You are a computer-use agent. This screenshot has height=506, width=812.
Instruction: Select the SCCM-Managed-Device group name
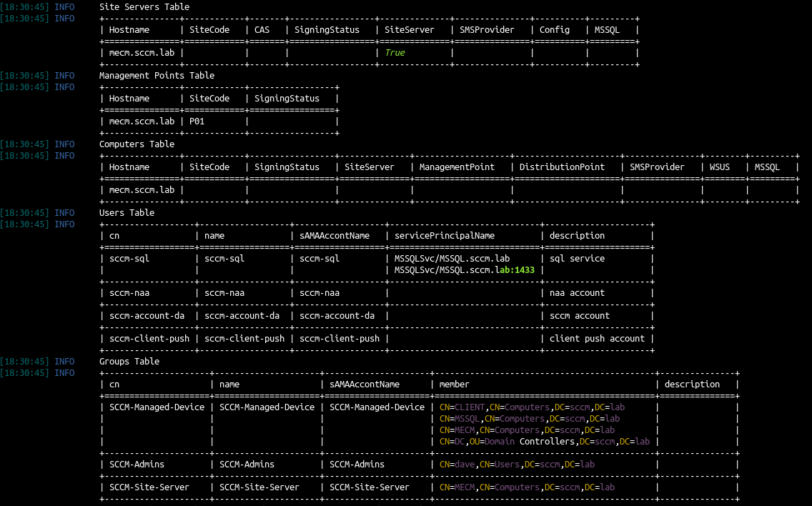157,407
